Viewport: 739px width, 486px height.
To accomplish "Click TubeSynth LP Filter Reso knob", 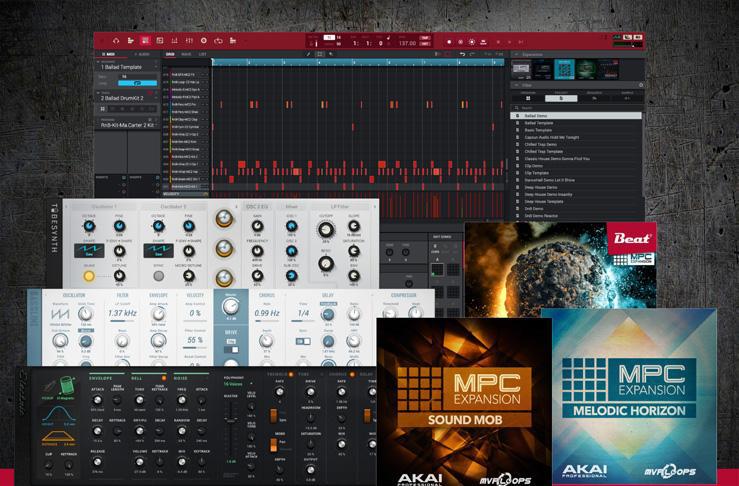I will point(325,264).
